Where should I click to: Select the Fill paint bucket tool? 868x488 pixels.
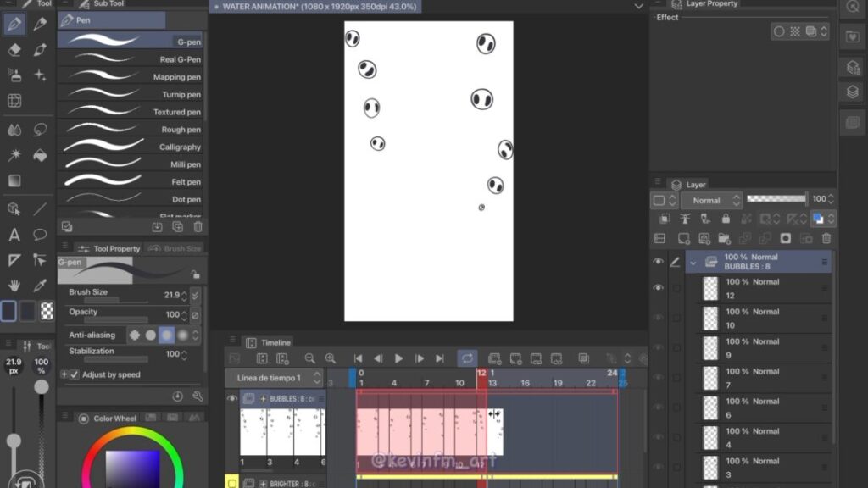pos(40,156)
